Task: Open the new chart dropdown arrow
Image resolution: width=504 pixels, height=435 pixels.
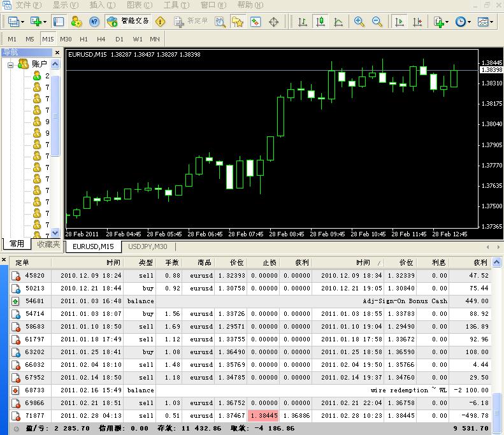Action: [43, 22]
